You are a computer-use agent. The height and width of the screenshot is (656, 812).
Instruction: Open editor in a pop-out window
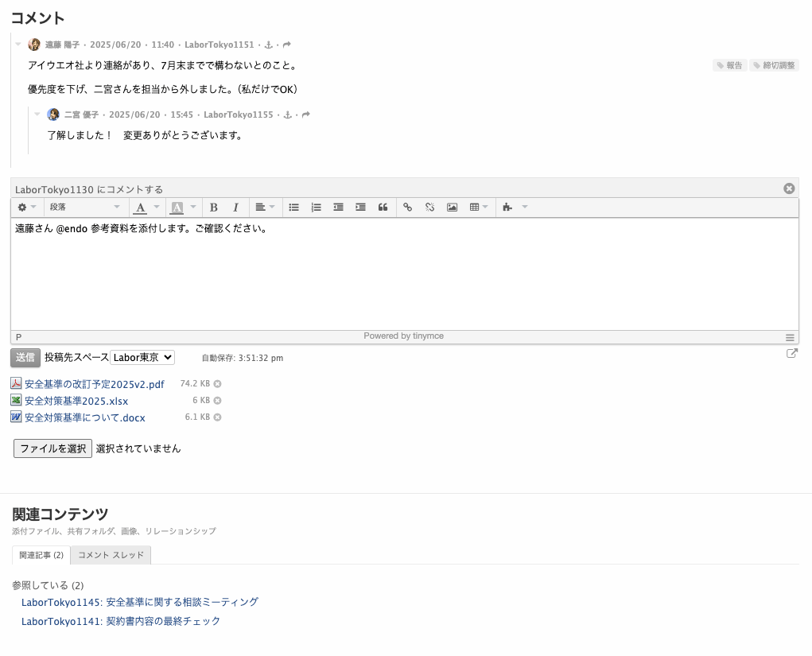pyautogui.click(x=791, y=354)
